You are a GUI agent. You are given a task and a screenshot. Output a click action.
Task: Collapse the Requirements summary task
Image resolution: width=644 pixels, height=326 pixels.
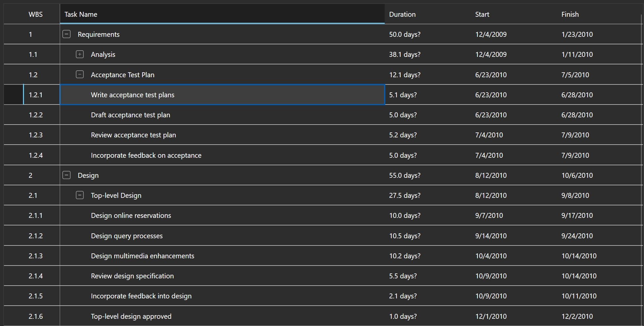[x=67, y=34]
